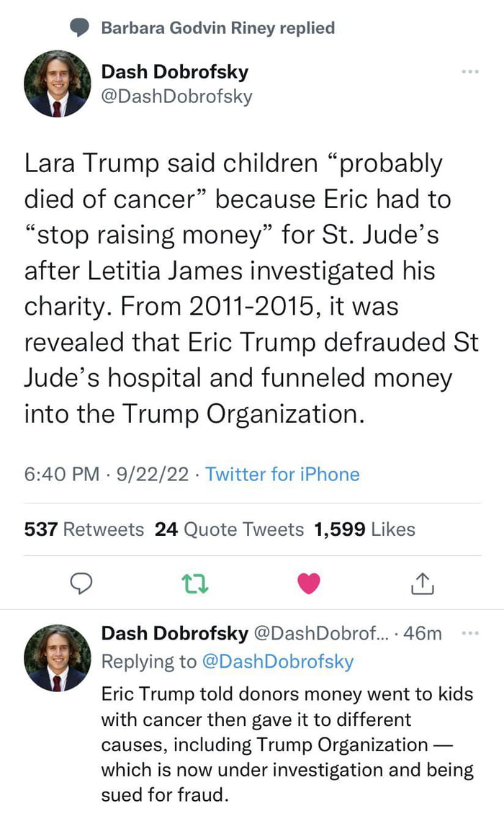See who gave 1,599 Likes
The height and width of the screenshot is (816, 504).
pyautogui.click(x=365, y=529)
